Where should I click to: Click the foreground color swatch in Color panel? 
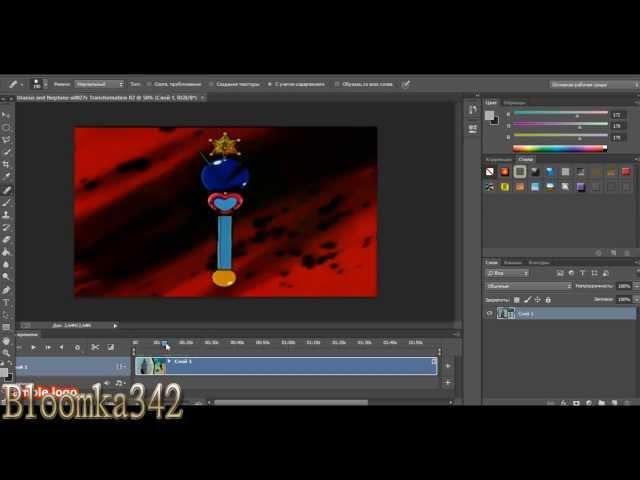[489, 116]
